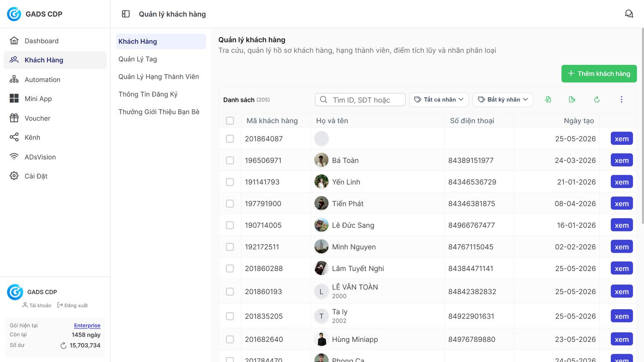This screenshot has height=362, width=644.
Task: Open Cài Đặt settings
Action: tap(55, 176)
